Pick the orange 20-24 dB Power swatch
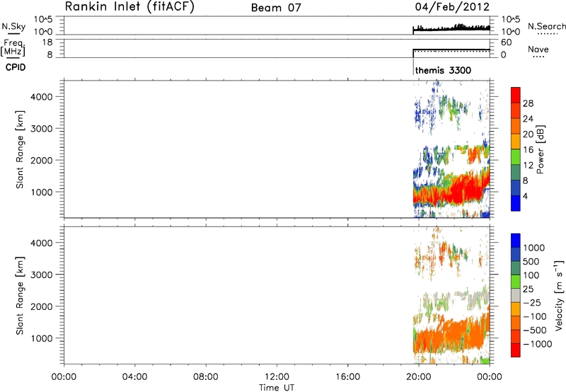 click(516, 126)
